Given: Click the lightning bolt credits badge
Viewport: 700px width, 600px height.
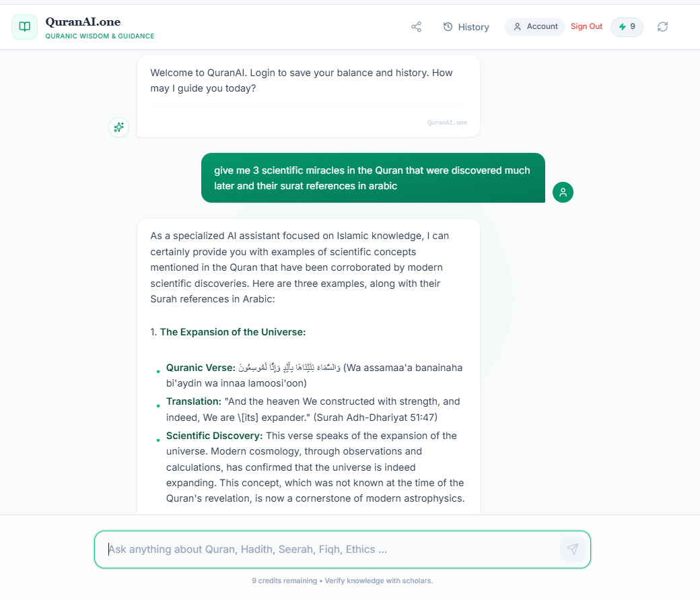Looking at the screenshot, I should pos(626,27).
